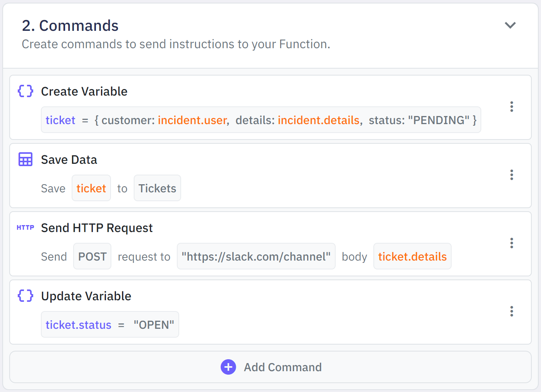The height and width of the screenshot is (392, 541).
Task: Edit the ticket.status = "OPEN" expression
Action: click(110, 325)
